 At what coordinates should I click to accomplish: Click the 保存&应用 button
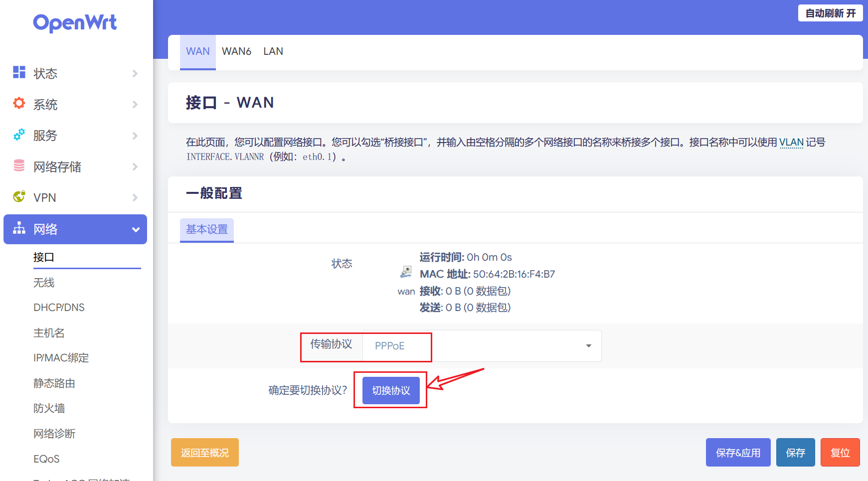click(x=738, y=453)
